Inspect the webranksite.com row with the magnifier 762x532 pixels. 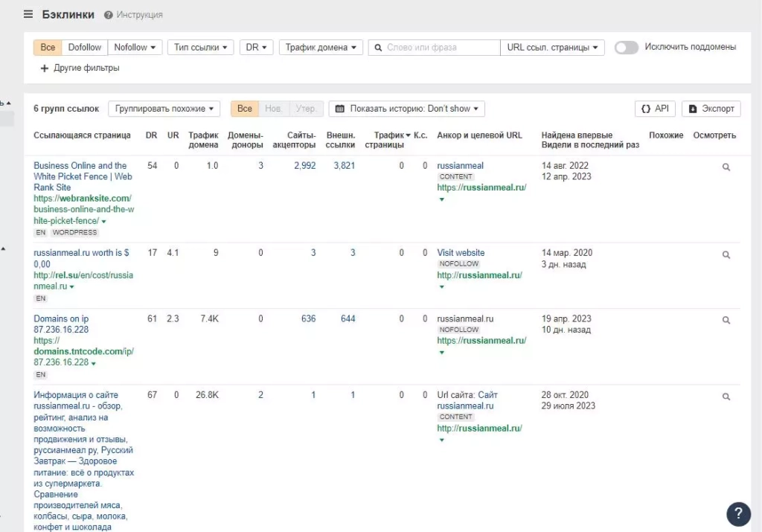pos(726,167)
